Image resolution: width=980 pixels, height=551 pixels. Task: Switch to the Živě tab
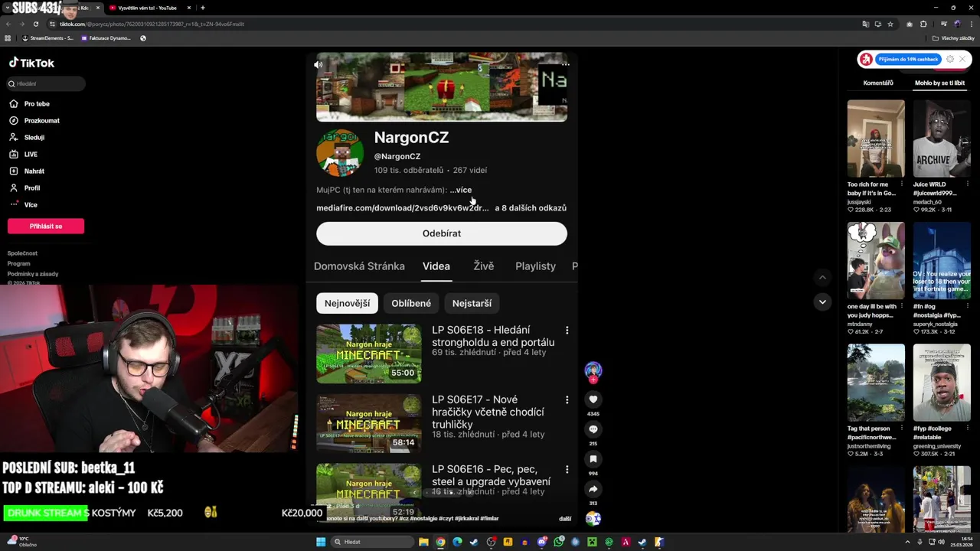pyautogui.click(x=484, y=266)
